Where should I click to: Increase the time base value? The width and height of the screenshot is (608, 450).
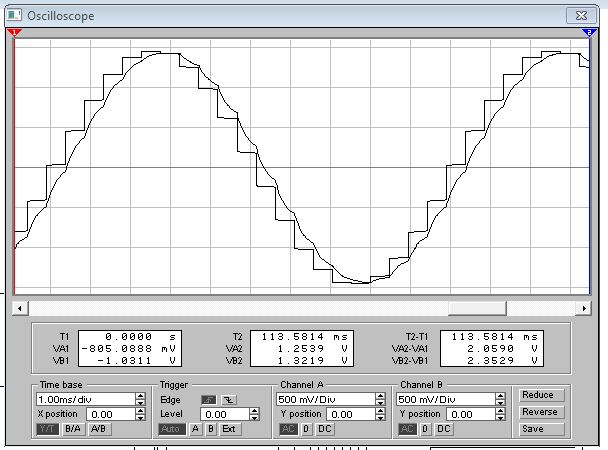140,396
